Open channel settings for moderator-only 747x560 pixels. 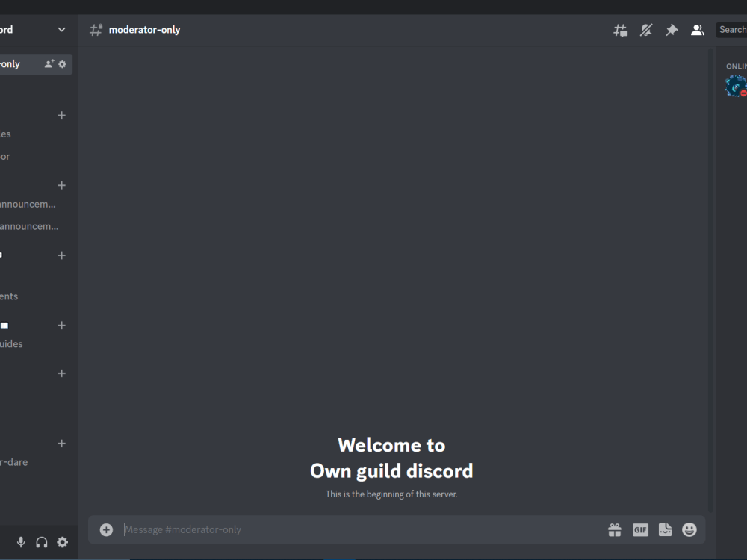[63, 63]
